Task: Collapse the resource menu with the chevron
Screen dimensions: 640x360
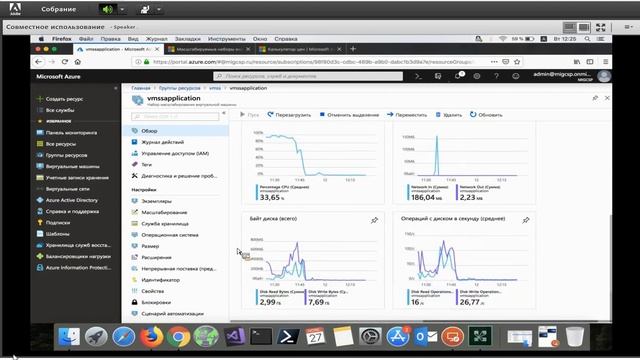Action: pyautogui.click(x=224, y=113)
